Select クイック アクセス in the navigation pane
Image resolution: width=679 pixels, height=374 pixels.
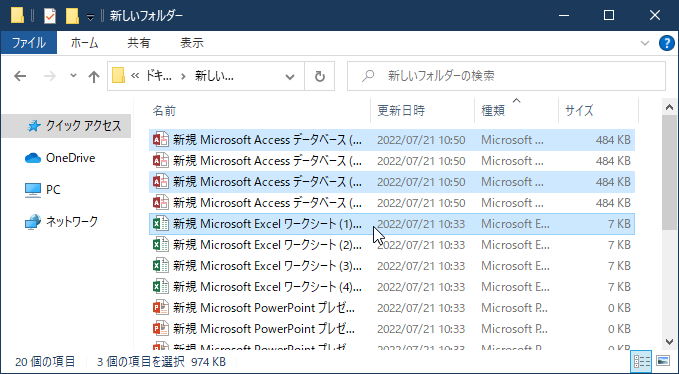coord(67,126)
